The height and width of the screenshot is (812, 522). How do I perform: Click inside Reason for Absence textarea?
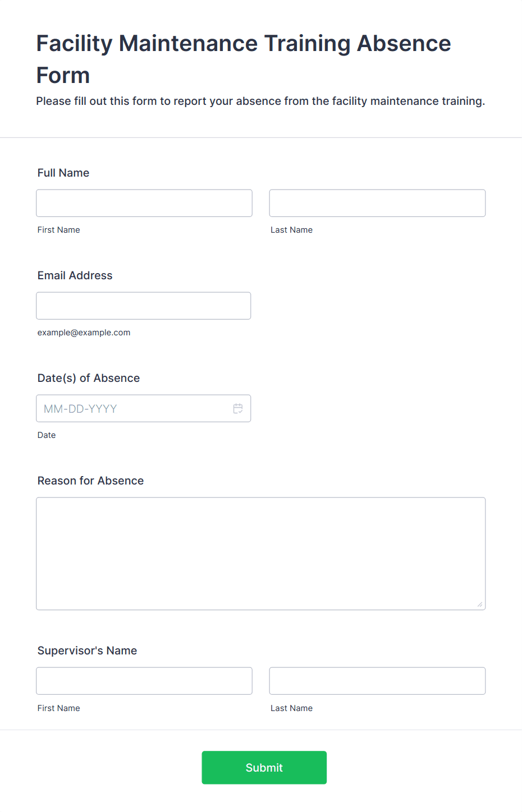coord(261,553)
